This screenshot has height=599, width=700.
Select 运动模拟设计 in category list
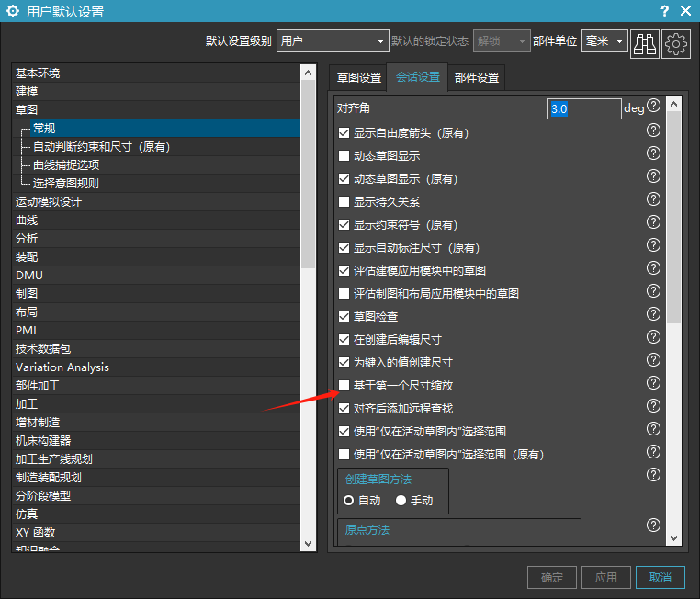pyautogui.click(x=156, y=202)
